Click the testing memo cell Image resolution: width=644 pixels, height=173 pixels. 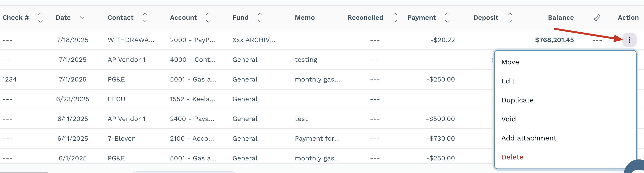click(x=306, y=59)
